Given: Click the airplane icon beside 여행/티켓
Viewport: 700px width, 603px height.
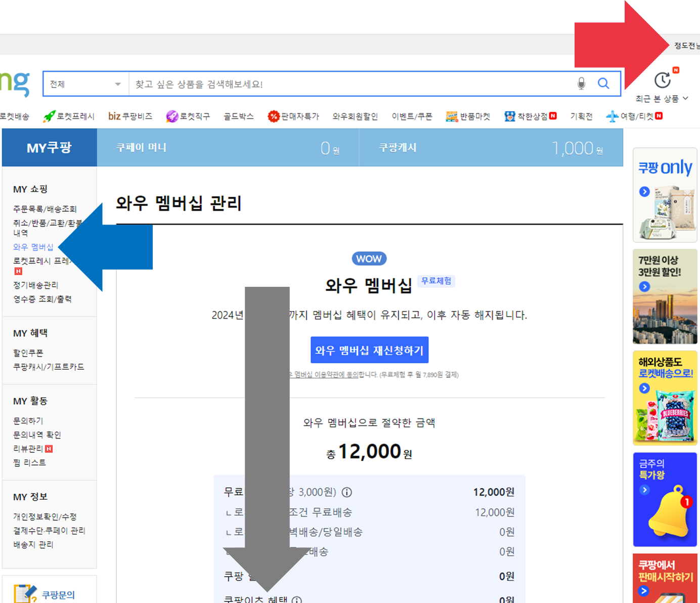Looking at the screenshot, I should [x=613, y=116].
